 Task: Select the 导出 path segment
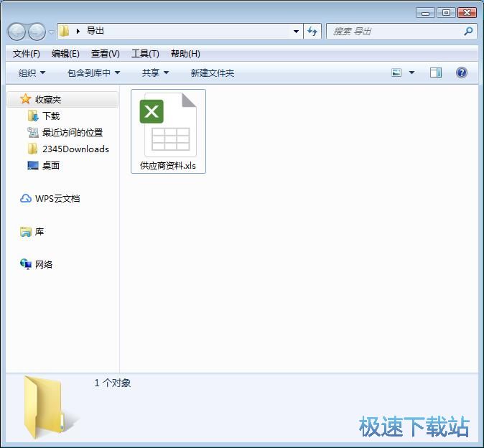(95, 31)
